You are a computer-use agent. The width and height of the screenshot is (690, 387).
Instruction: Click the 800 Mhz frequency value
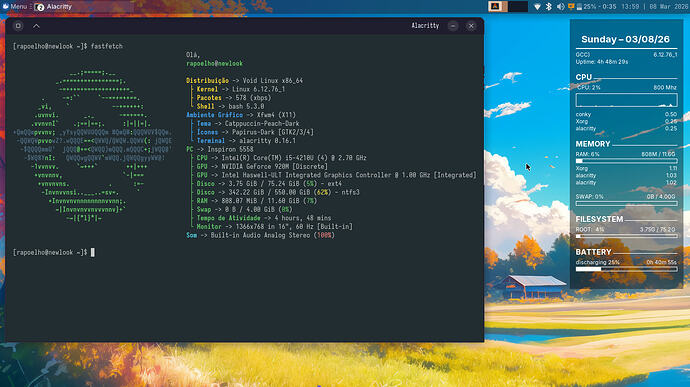tap(665, 88)
